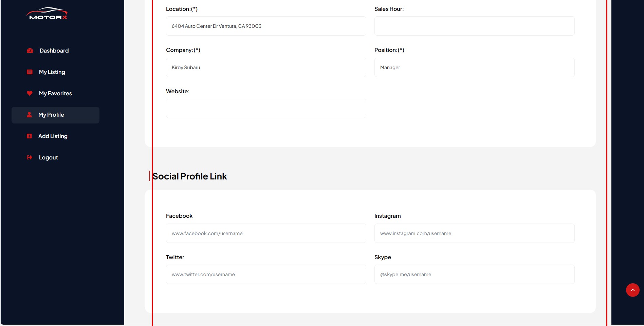644x326 pixels.
Task: Click the Instagram profile link field
Action: coord(474,233)
